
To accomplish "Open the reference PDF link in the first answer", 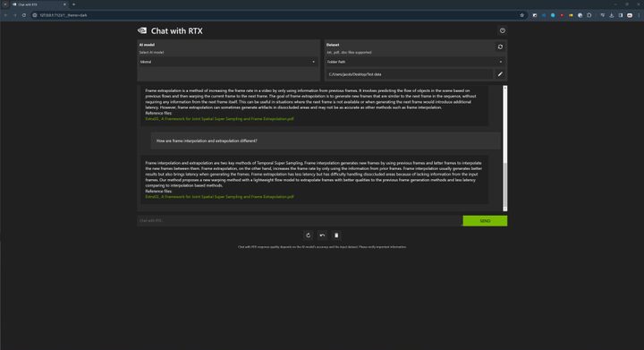I will tap(219, 119).
